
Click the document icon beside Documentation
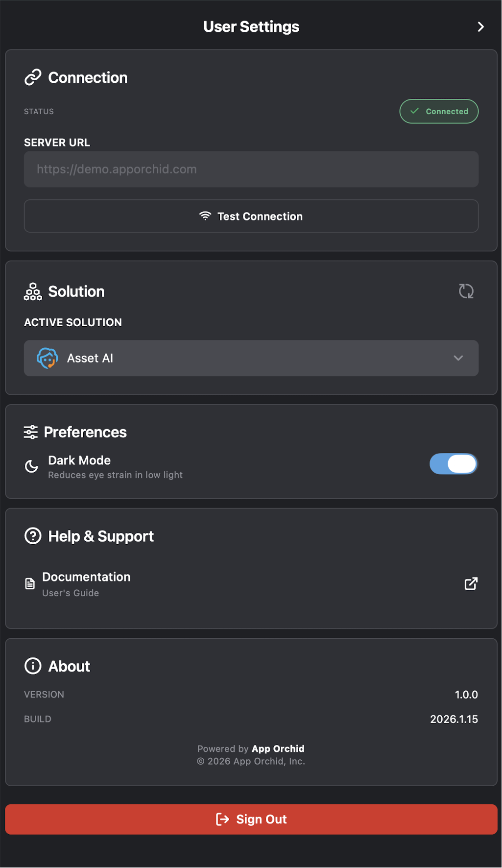click(x=30, y=583)
